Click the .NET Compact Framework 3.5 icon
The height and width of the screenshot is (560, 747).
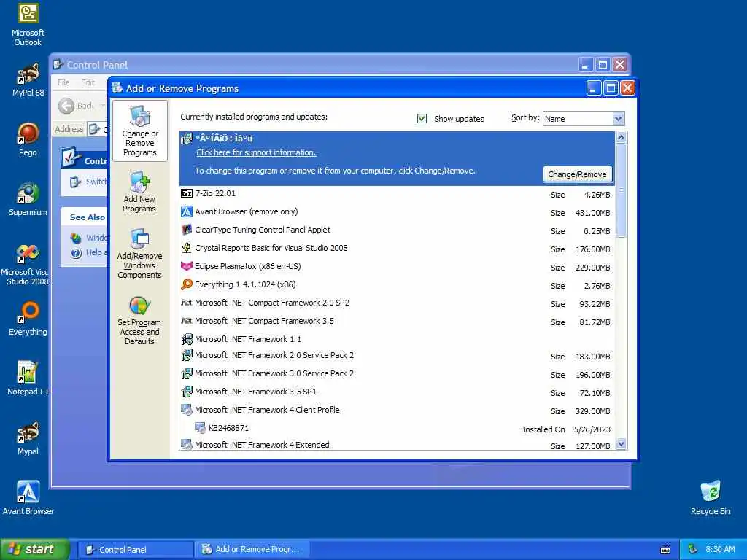point(187,321)
